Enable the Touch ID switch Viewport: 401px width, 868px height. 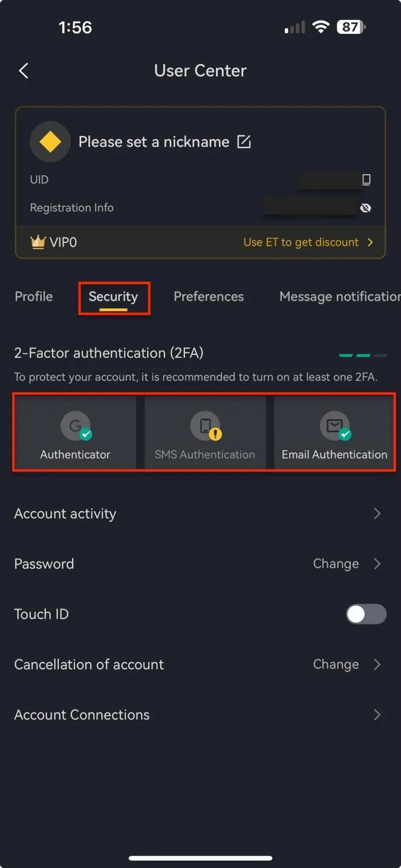(366, 614)
